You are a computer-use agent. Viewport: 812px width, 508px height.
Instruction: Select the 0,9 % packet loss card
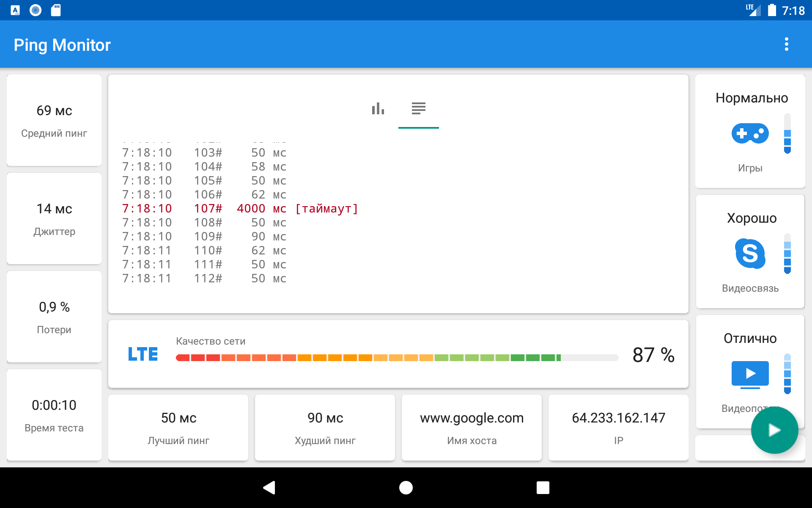point(54,317)
